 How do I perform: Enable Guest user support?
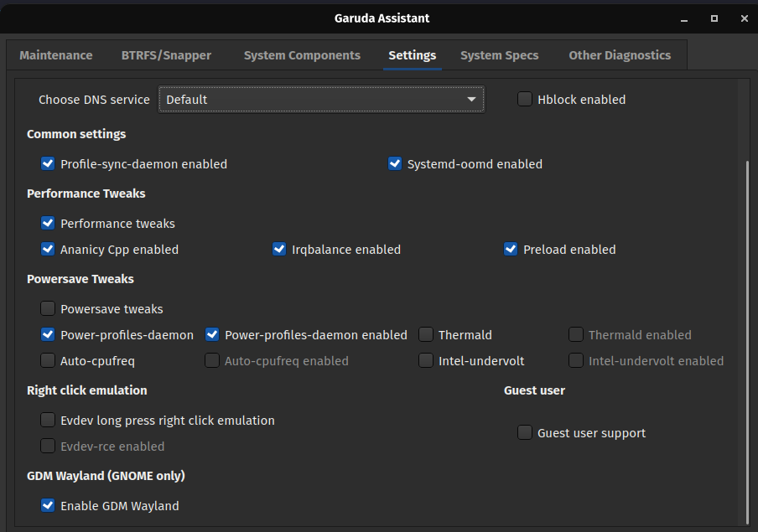tap(524, 432)
